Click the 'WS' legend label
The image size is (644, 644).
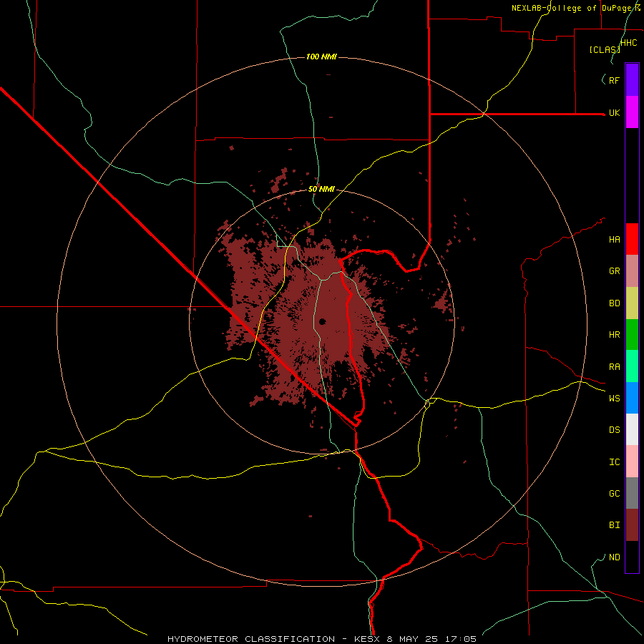[615, 399]
